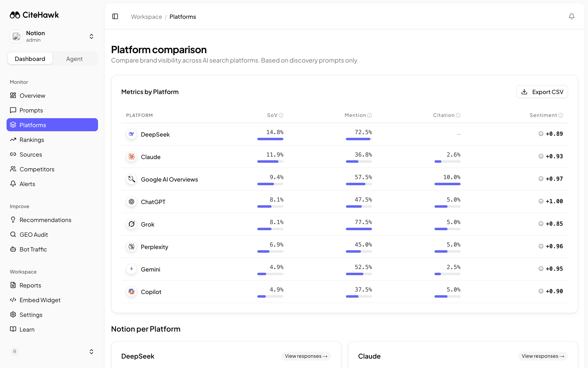This screenshot has width=588, height=368.
Task: Click DeepSeek SoV progress bar
Action: click(x=270, y=139)
